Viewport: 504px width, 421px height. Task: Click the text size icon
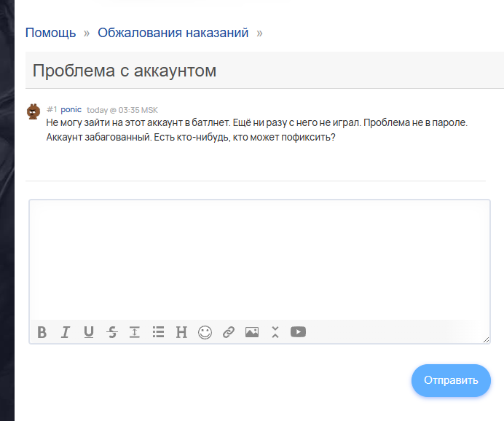[x=135, y=332]
